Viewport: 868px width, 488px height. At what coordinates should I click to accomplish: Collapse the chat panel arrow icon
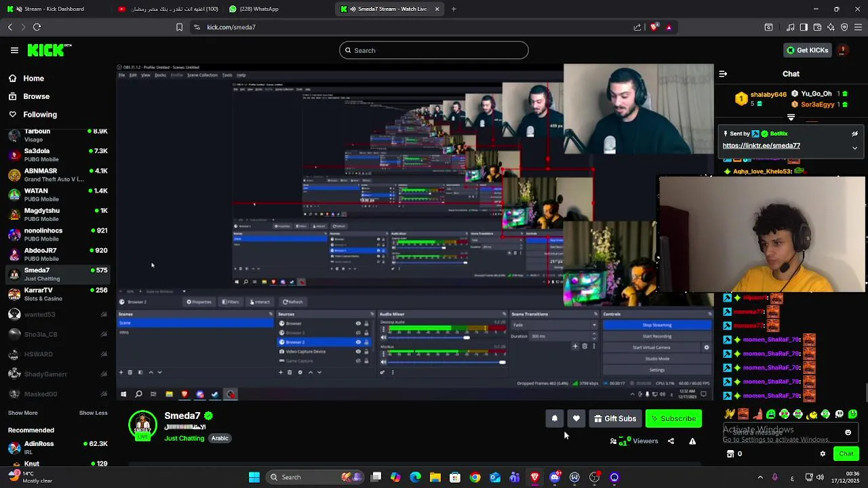pyautogui.click(x=723, y=74)
